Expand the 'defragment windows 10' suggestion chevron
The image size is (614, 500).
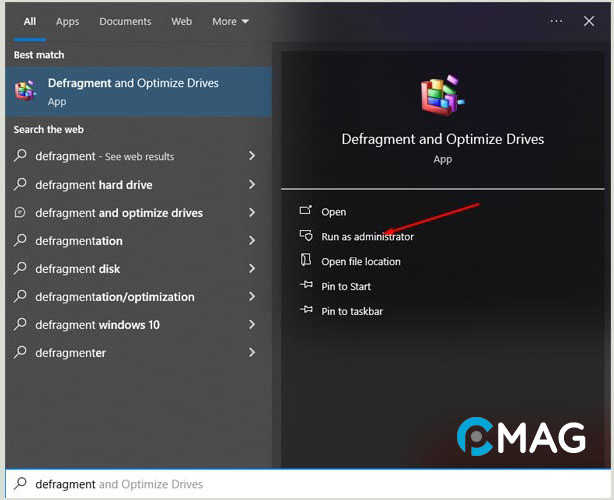[x=252, y=325]
